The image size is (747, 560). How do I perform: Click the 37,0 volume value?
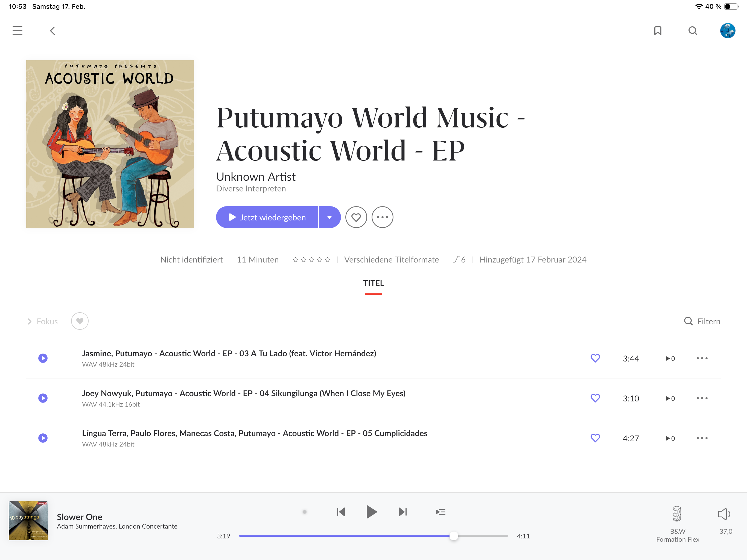point(726,531)
